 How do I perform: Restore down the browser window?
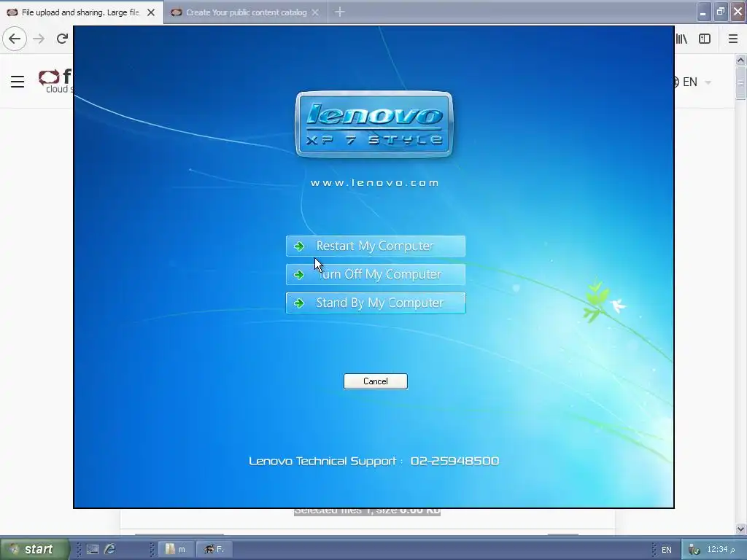click(x=720, y=12)
